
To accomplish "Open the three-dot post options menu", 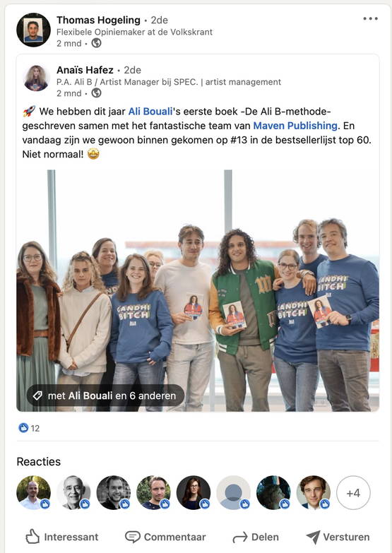I will pyautogui.click(x=370, y=18).
